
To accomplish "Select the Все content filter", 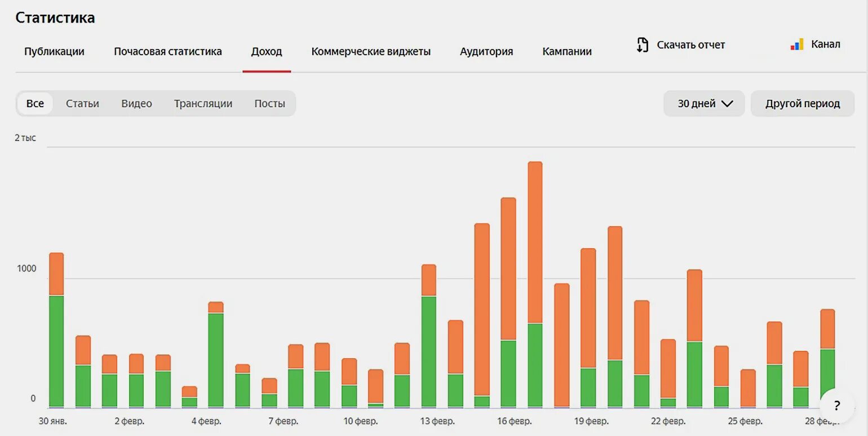I will pos(35,103).
